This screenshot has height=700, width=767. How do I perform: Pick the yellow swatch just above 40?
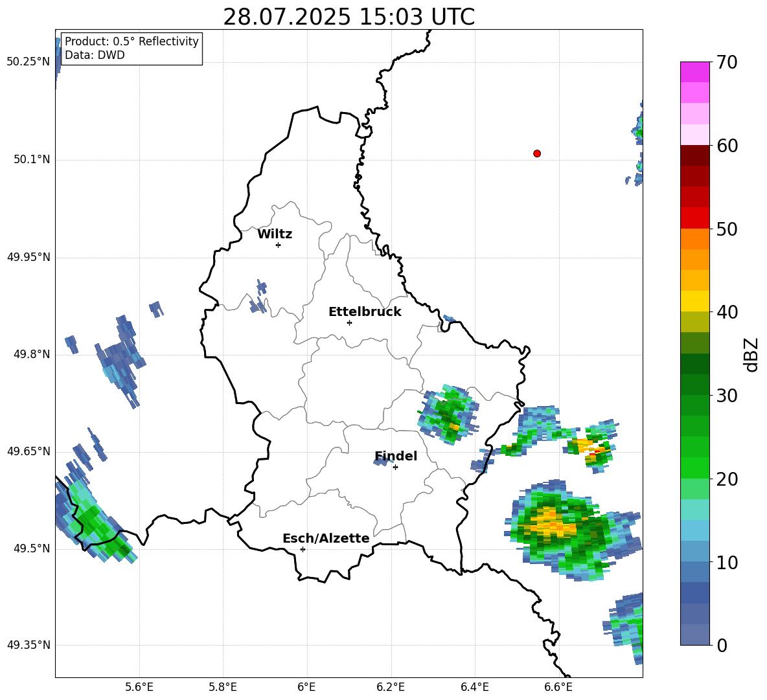click(694, 301)
